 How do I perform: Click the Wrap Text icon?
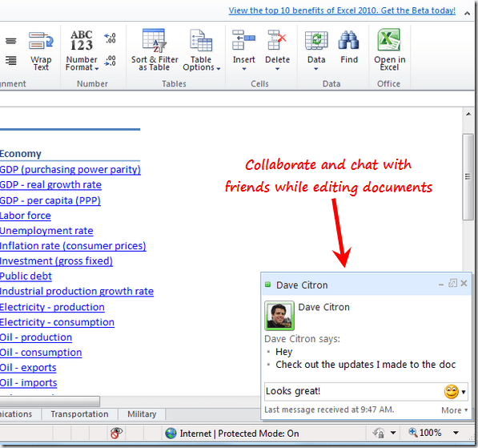(x=41, y=41)
